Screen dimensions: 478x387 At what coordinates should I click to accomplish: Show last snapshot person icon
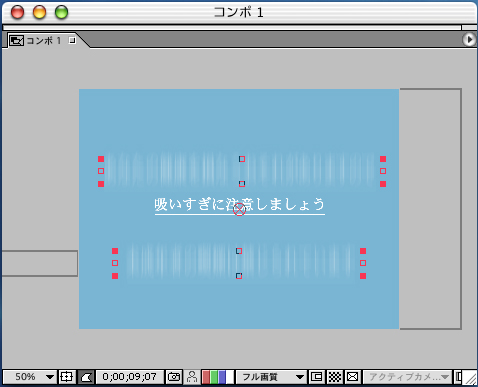click(192, 377)
